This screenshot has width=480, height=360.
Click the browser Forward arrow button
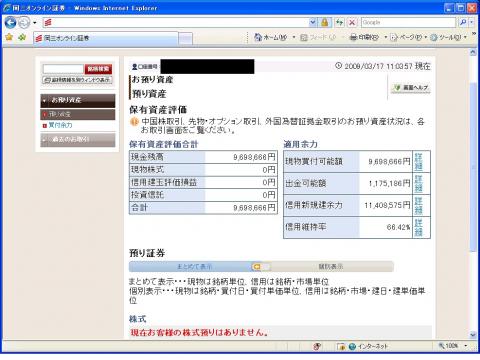pyautogui.click(x=24, y=23)
